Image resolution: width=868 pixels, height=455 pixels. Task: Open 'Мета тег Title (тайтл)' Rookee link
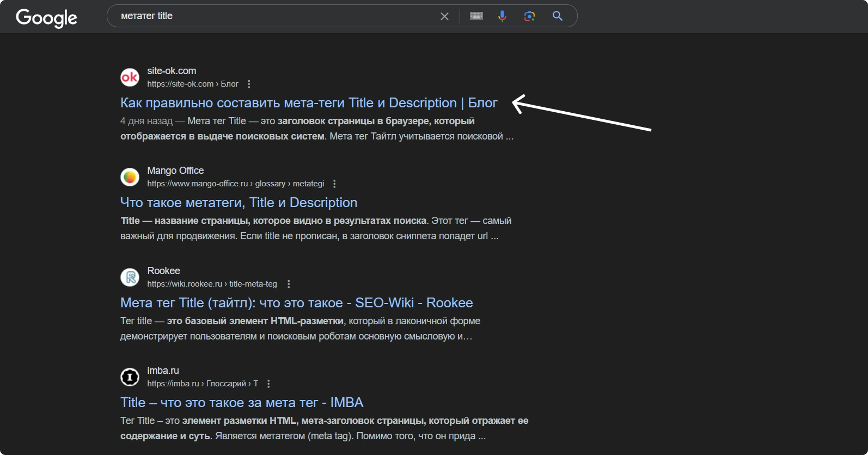pos(296,303)
